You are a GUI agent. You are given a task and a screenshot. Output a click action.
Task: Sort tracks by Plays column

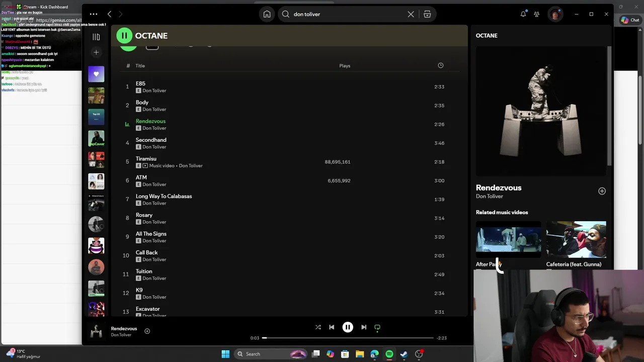(x=345, y=66)
